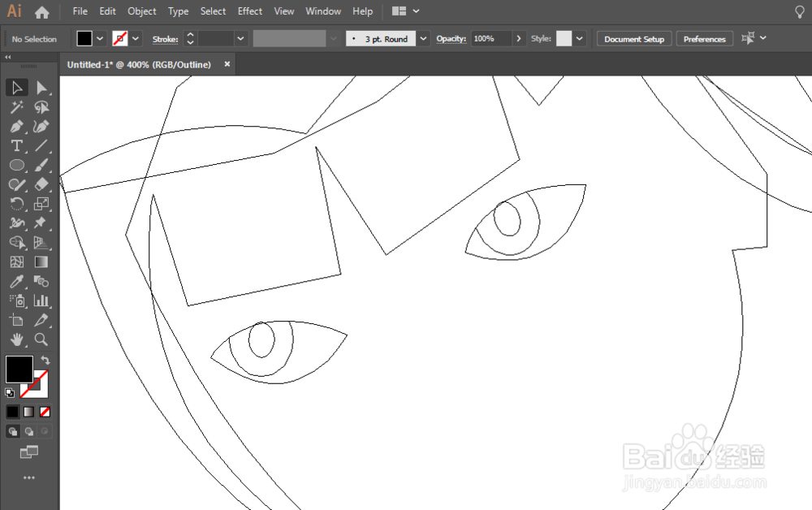812x510 pixels.
Task: Select the Type tool
Action: [16, 146]
